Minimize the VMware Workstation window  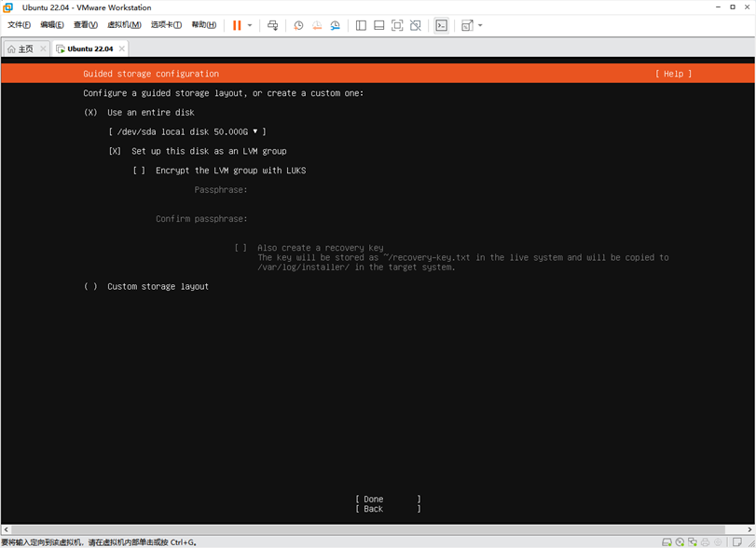tap(718, 7)
